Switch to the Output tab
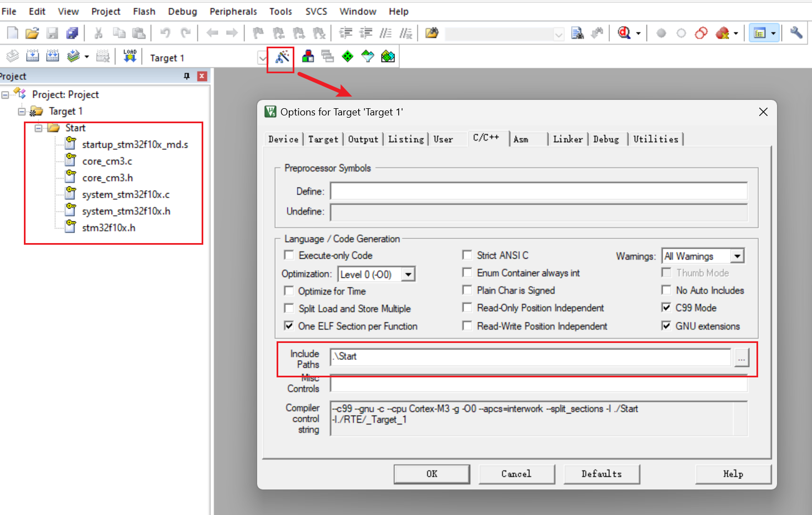812x515 pixels. (363, 139)
